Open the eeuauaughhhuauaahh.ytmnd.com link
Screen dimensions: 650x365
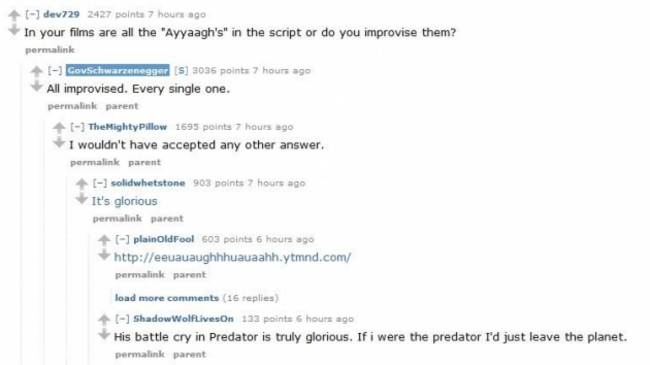233,257
